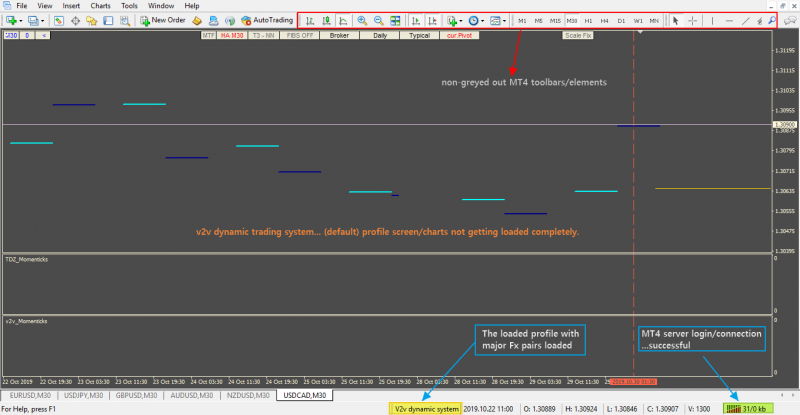This screenshot has height=415, width=800.
Task: Switch timeframe to H1
Action: [x=588, y=21]
